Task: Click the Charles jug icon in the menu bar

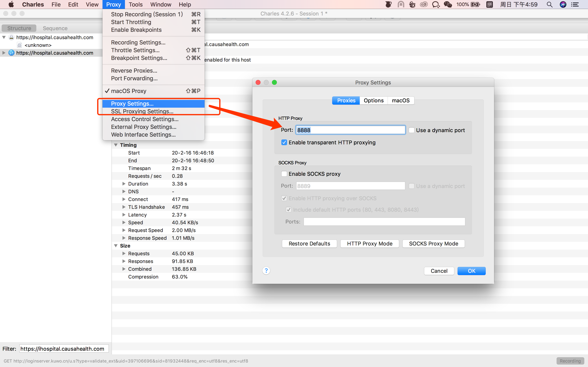Action: (388, 4)
